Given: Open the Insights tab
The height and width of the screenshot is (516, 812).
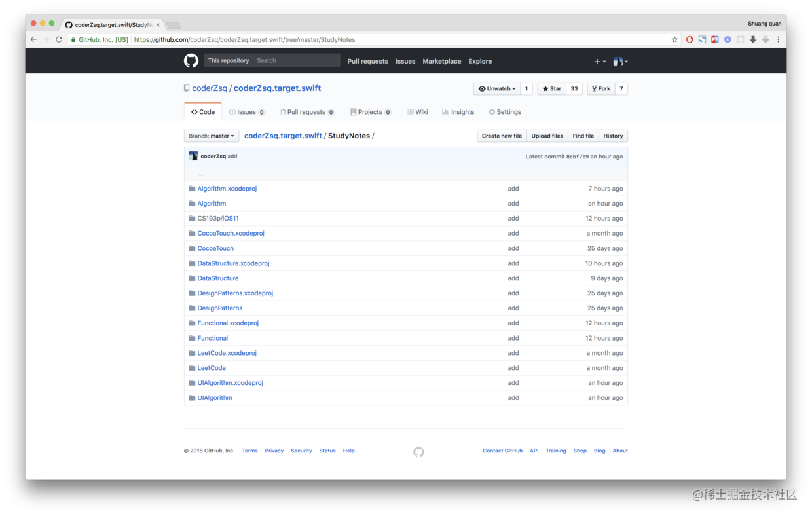Looking at the screenshot, I should [458, 112].
